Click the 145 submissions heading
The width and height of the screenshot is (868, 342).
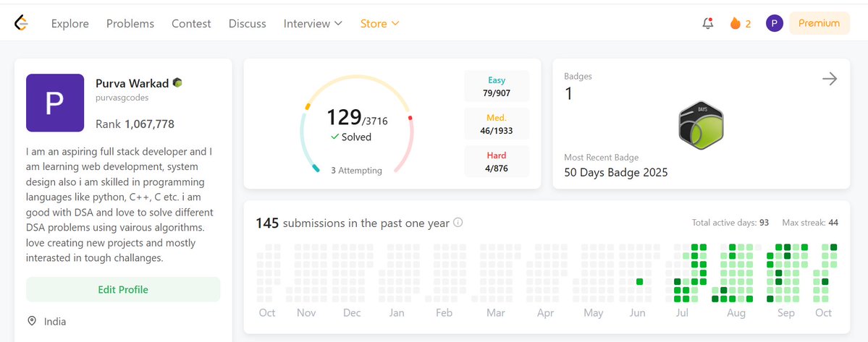pos(353,223)
